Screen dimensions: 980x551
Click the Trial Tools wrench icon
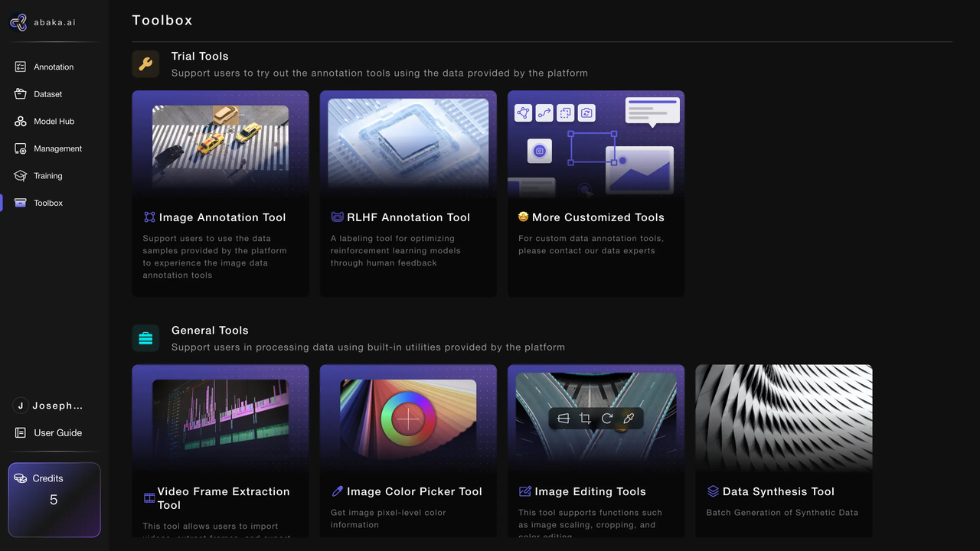(x=145, y=64)
